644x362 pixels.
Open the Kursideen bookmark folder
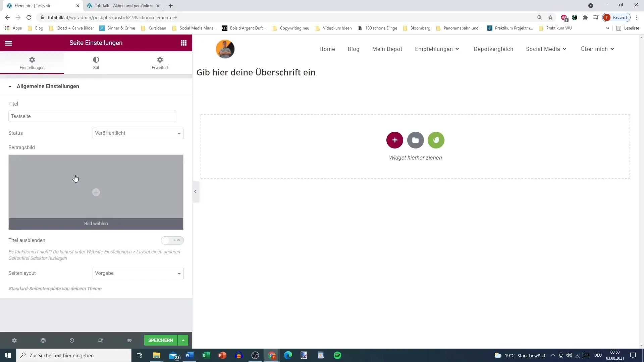[154, 28]
